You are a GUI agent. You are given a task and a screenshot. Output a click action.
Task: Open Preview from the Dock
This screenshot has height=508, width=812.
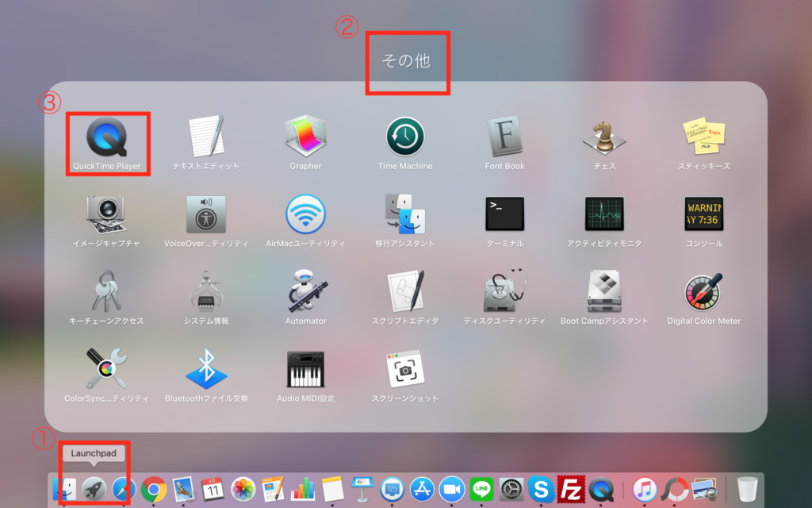tap(704, 489)
